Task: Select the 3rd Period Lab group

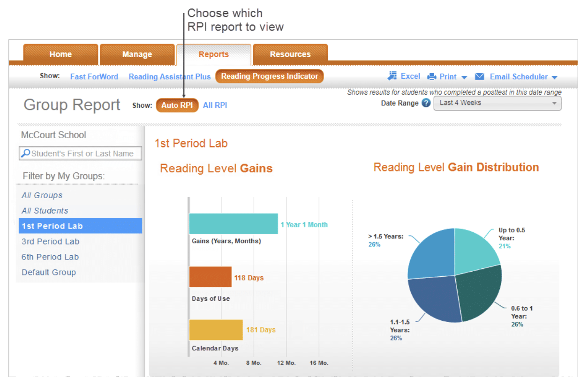Action: [x=51, y=242]
